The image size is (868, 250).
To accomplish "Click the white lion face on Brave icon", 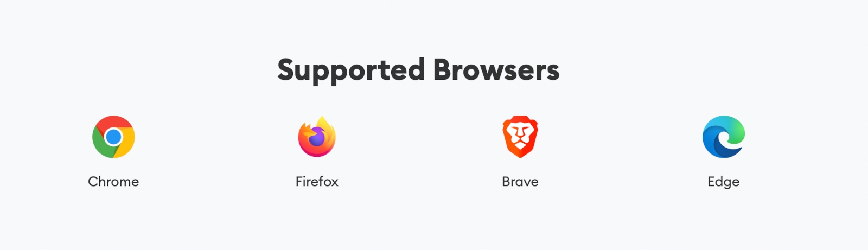I will [520, 136].
